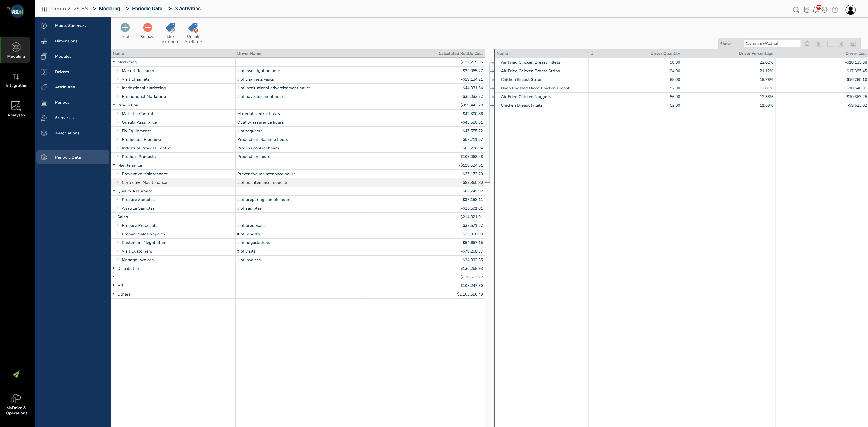Viewport: 868px width, 427px height.
Task: Click the Demo 2025 EN model name
Action: point(69,9)
